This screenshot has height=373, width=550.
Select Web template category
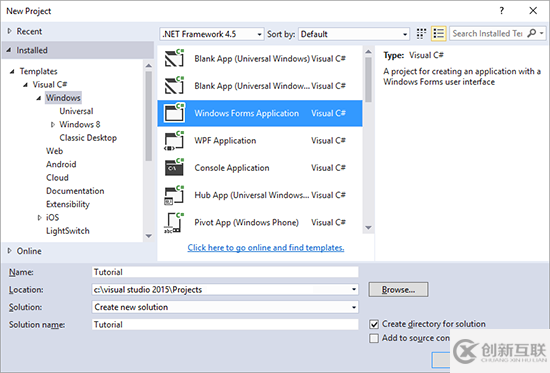pos(54,151)
